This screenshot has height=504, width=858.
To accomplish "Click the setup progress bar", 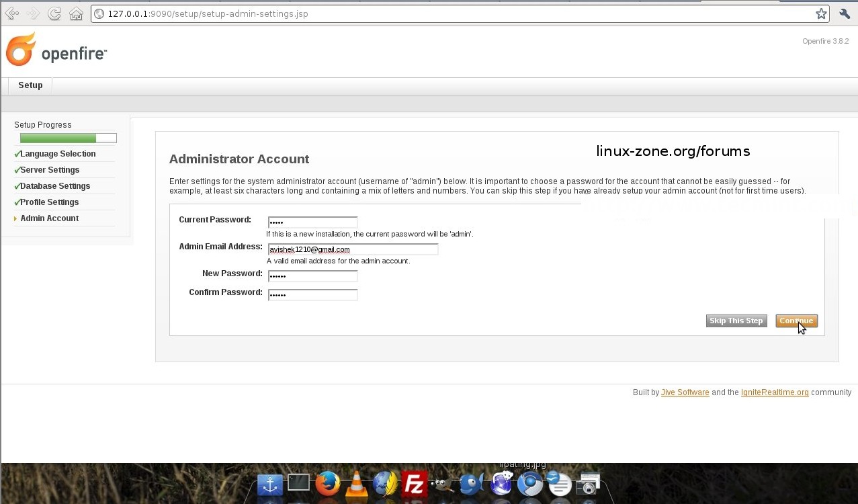I will pos(68,138).
